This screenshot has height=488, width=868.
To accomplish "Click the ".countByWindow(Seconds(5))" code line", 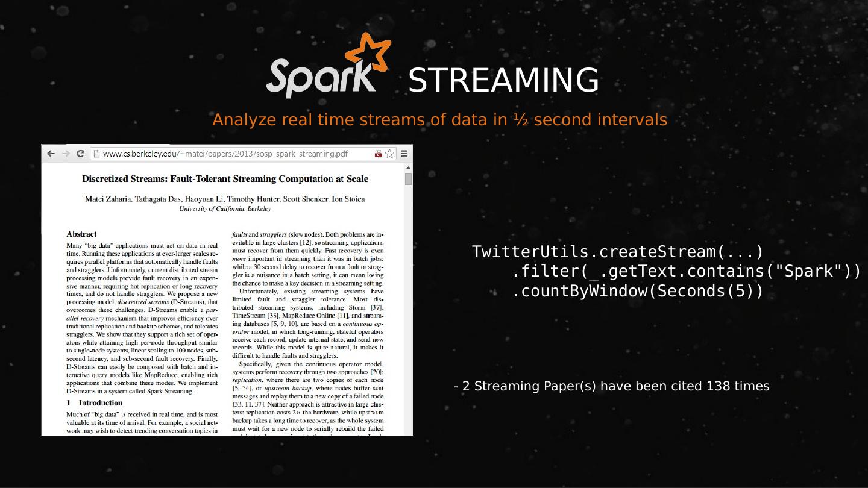I will tap(638, 291).
